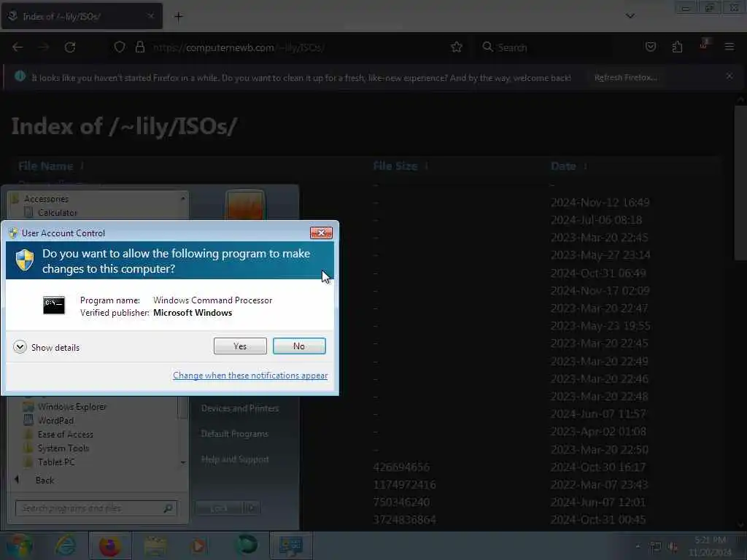The height and width of the screenshot is (560, 747).
Task: Click the green round app icon on taskbar
Action: tap(247, 545)
